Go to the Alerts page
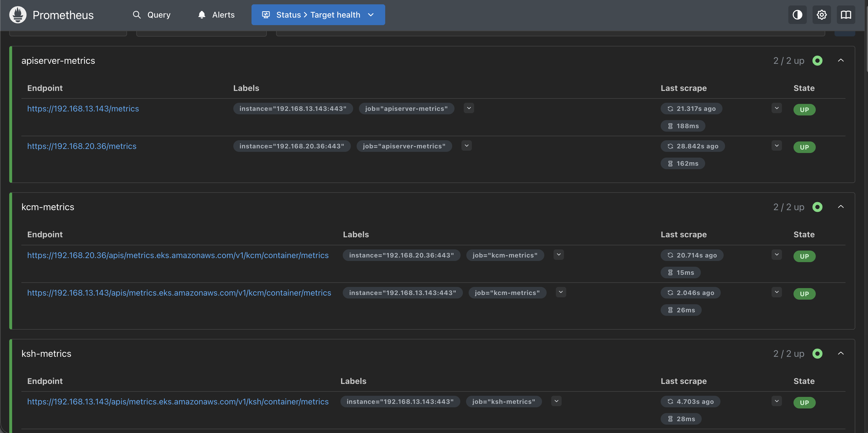This screenshot has height=433, width=868. point(223,15)
